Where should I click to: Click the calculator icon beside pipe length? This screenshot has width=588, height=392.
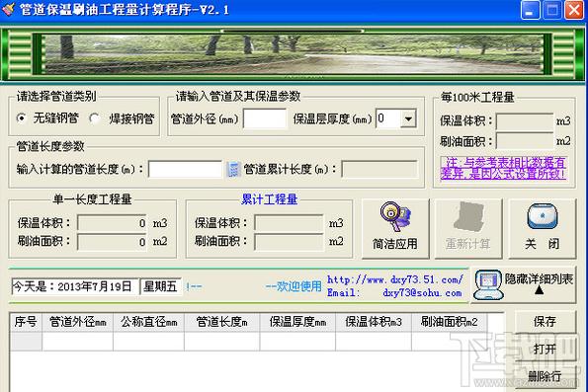[x=233, y=170]
